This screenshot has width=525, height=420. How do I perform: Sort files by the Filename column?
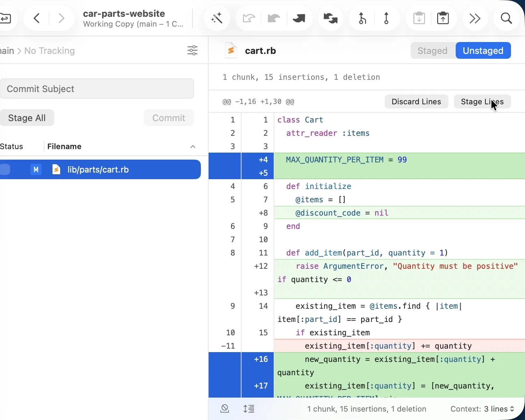(x=64, y=146)
